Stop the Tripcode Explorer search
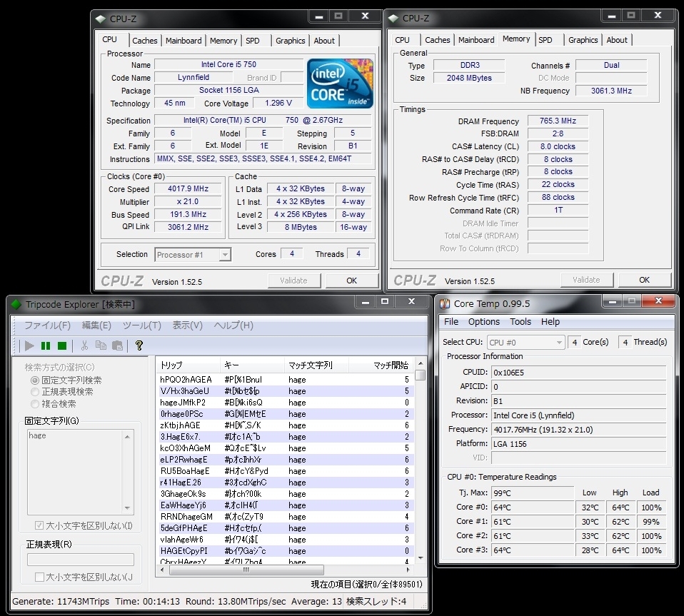The height and width of the screenshot is (616, 684). tap(62, 345)
